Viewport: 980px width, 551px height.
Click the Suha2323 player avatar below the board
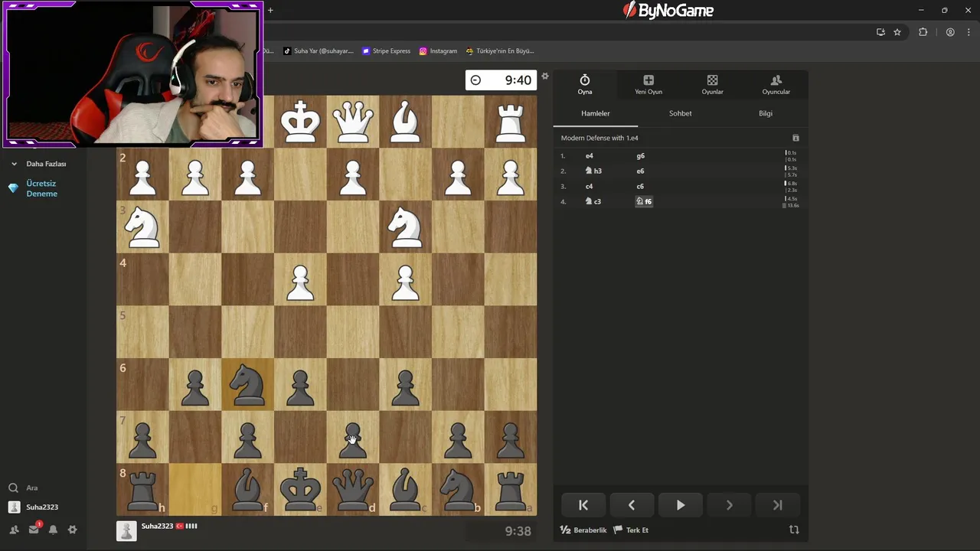point(126,530)
